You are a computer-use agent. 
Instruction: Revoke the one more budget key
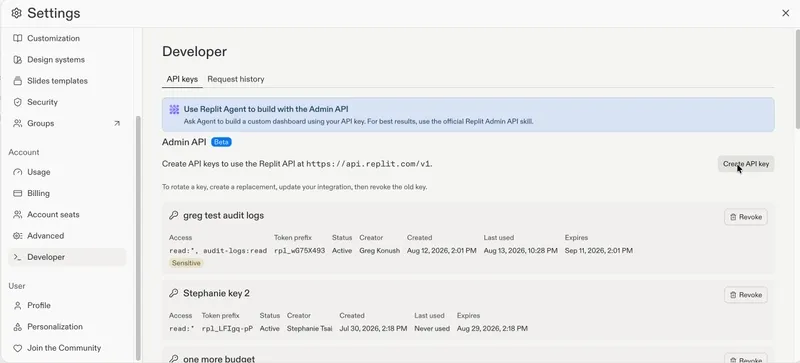(x=746, y=359)
